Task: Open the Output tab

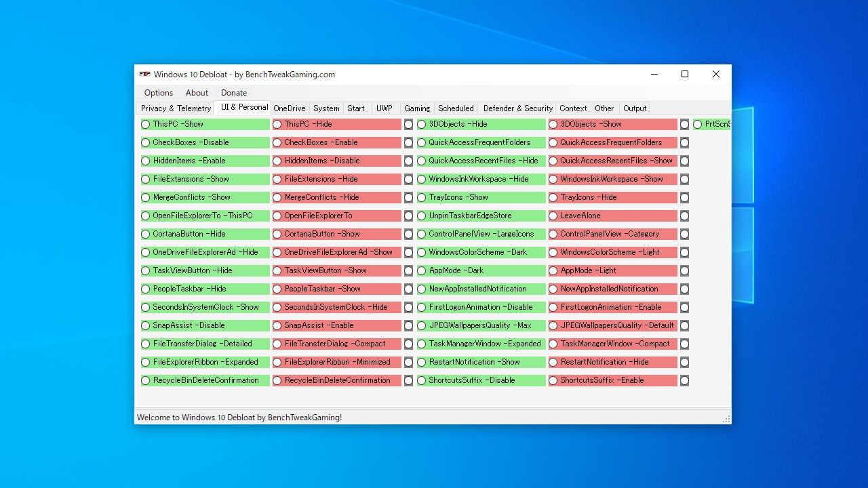Action: pyautogui.click(x=635, y=108)
